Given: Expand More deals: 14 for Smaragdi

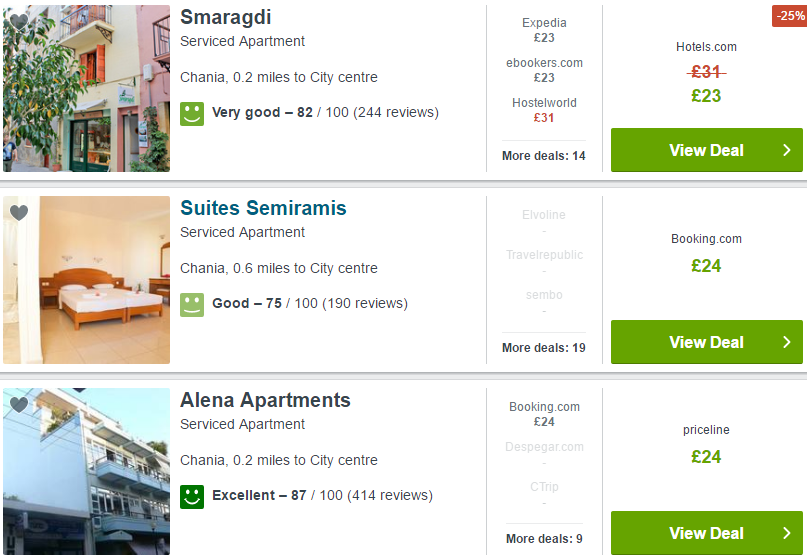Looking at the screenshot, I should [x=543, y=155].
